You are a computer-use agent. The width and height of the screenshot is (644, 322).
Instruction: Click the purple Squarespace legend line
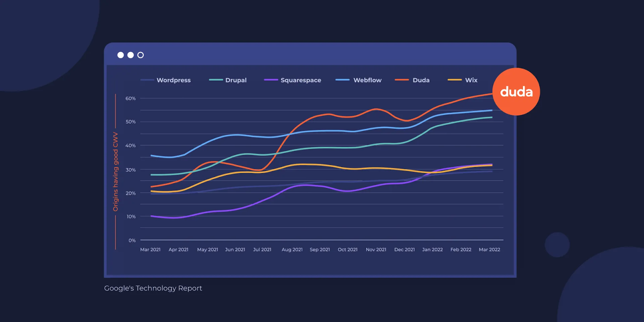[x=271, y=80]
